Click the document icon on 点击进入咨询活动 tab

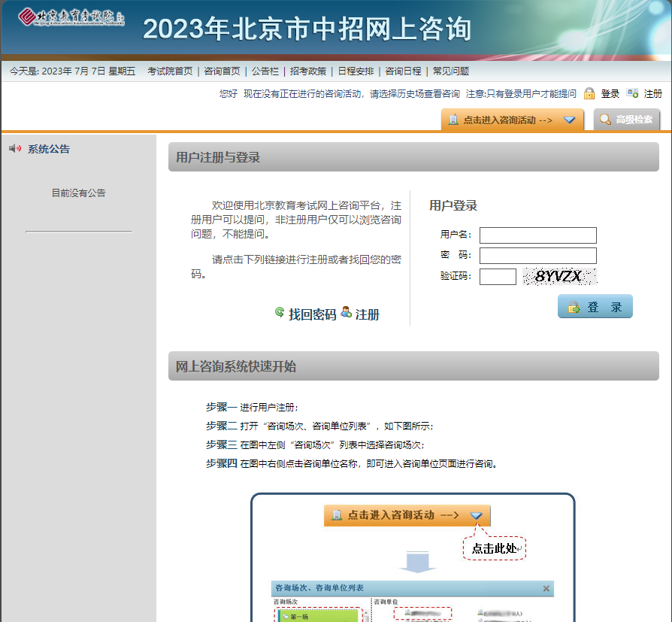453,120
